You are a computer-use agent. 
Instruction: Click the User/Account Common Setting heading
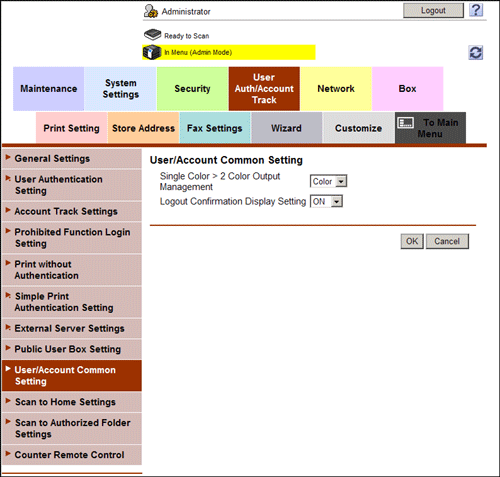[x=226, y=160]
